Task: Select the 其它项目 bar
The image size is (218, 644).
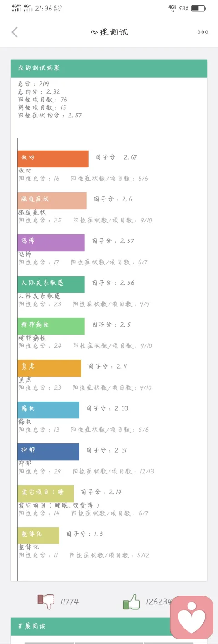Action: [45, 493]
